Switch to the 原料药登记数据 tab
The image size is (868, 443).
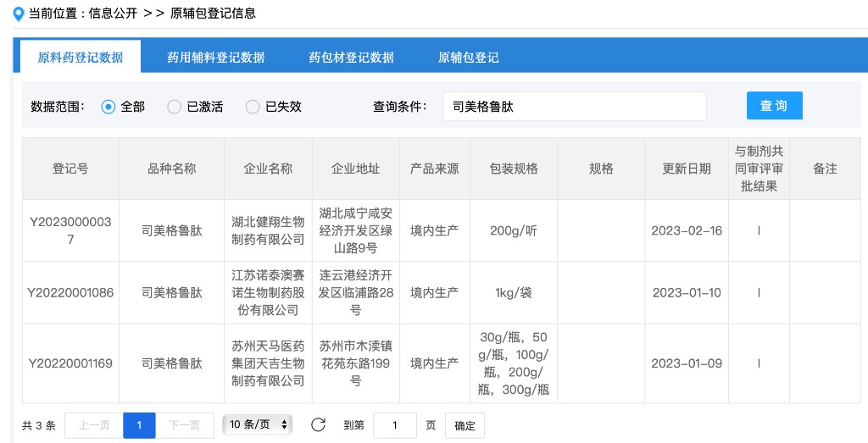[x=81, y=58]
